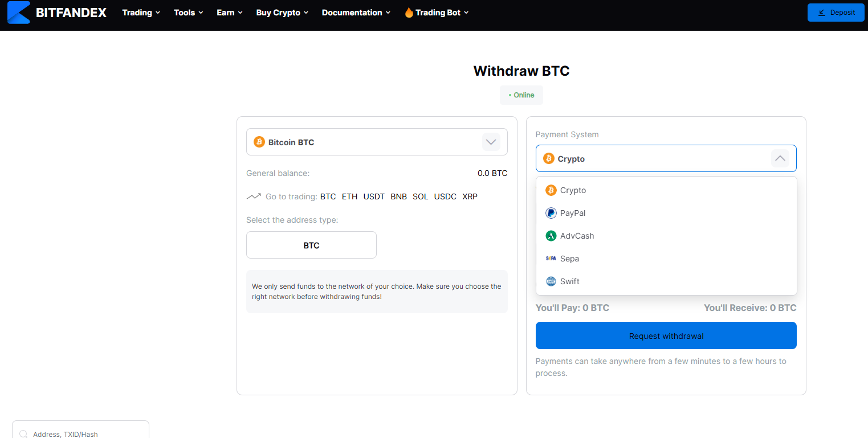Pick Swift payment system
868x438 pixels.
click(x=666, y=281)
